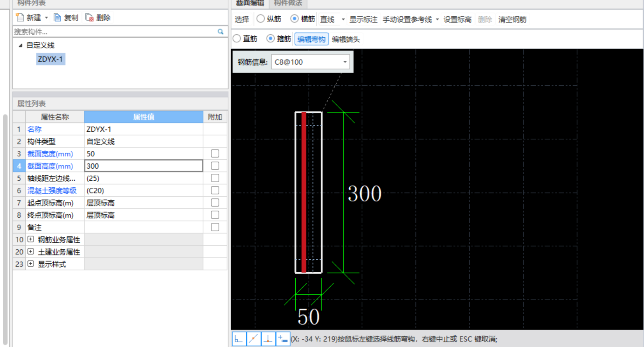Click the 终点顶标高 value 层顶标高
The width and height of the screenshot is (644, 347).
click(144, 215)
